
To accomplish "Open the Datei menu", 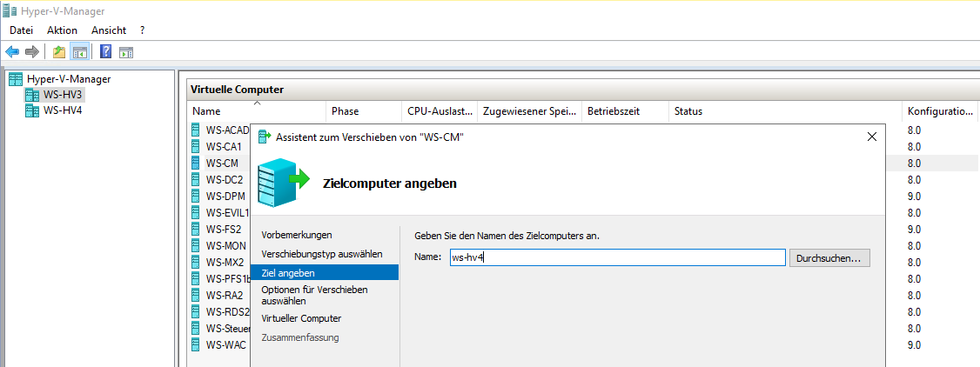I will 21,30.
